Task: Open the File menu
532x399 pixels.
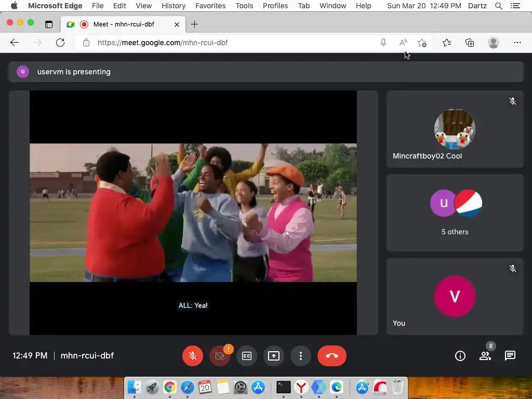Action: pos(98,6)
